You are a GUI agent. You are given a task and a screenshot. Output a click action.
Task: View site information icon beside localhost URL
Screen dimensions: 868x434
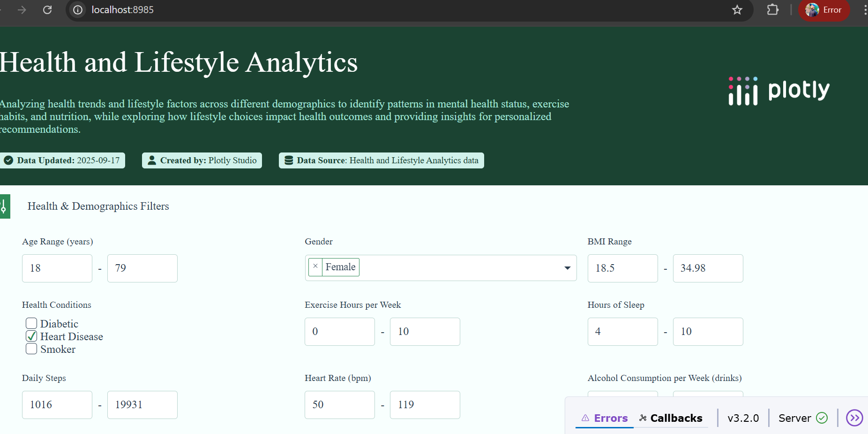[78, 10]
